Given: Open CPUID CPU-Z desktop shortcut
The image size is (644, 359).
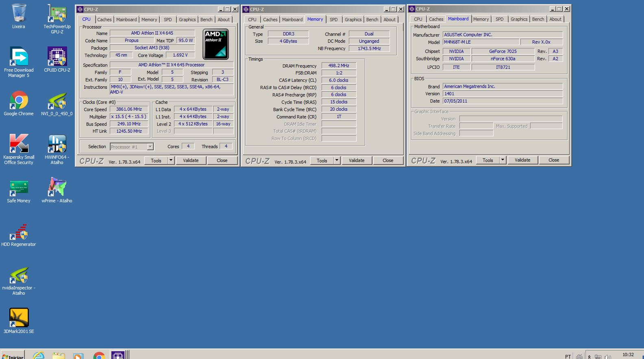Looking at the screenshot, I should coord(57,59).
